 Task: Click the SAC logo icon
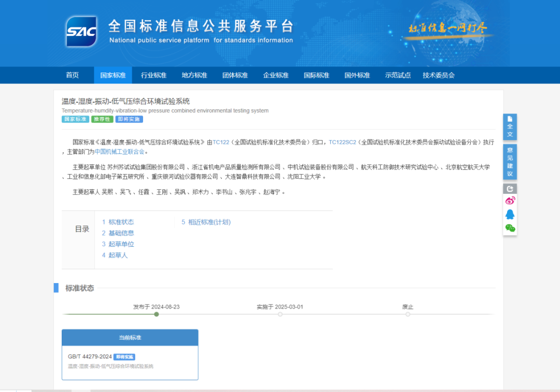click(x=81, y=32)
